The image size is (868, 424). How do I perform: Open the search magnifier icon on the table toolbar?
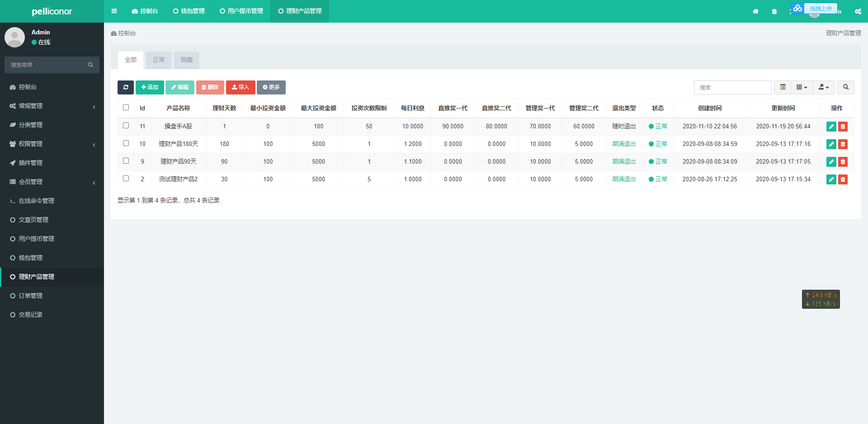pos(845,87)
